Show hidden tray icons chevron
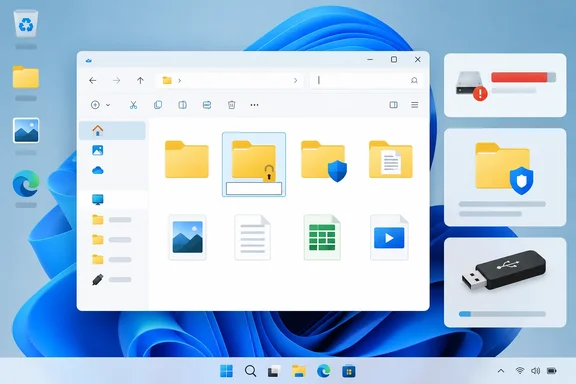This screenshot has width=576, height=384. (x=501, y=371)
